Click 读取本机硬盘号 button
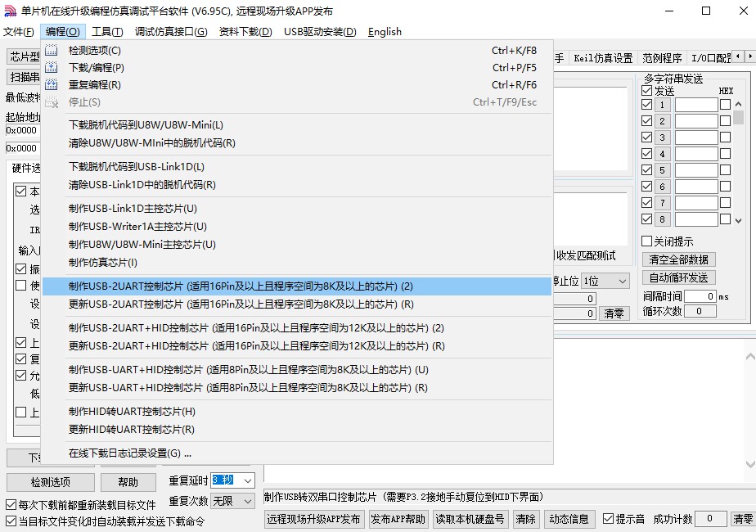The height and width of the screenshot is (532, 756). (470, 519)
